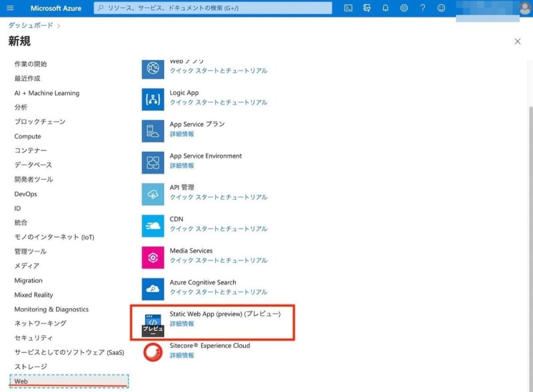This screenshot has width=533, height=392.
Task: Select 最近作成 category
Action: point(27,79)
